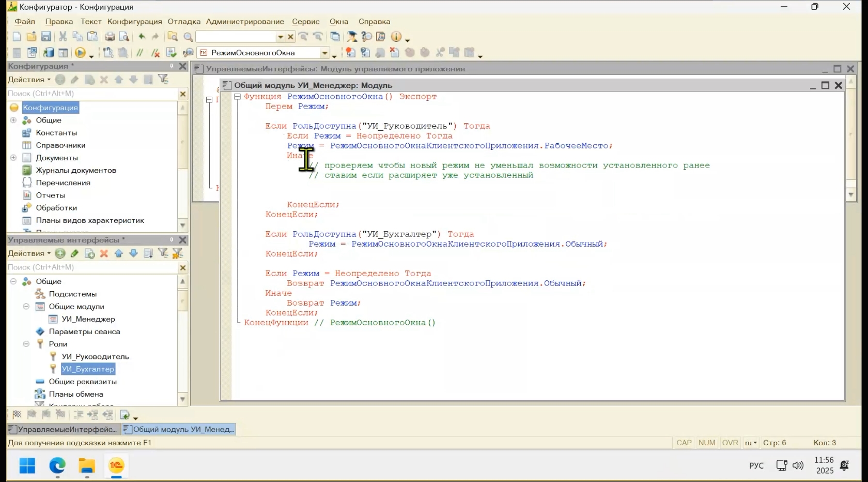Collapse the РежимОсновногоОкна function code block
The width and height of the screenshot is (868, 482).
[x=237, y=97]
